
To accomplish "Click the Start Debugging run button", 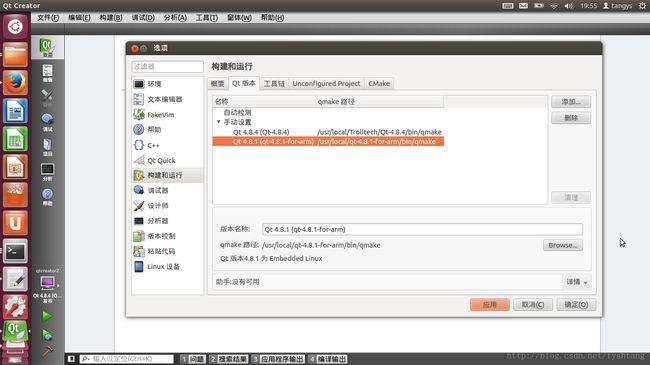I will pyautogui.click(x=47, y=334).
